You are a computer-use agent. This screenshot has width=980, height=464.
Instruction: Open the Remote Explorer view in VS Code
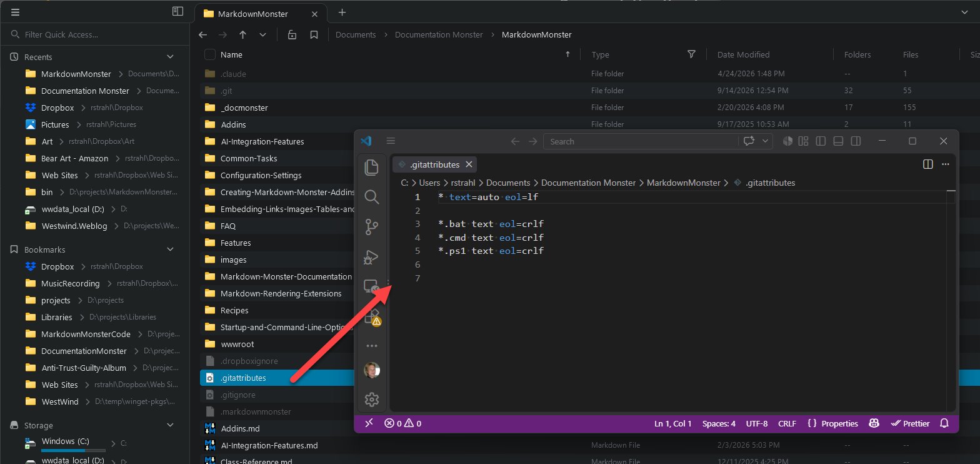371,287
